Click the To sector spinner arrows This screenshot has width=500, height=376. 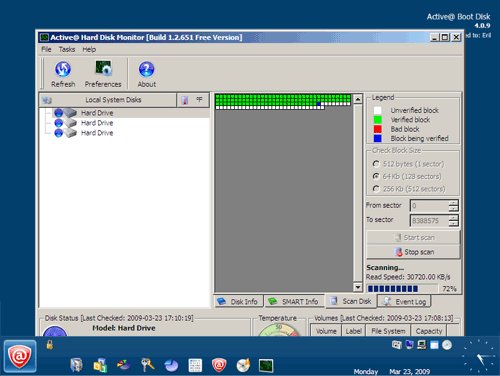point(453,220)
